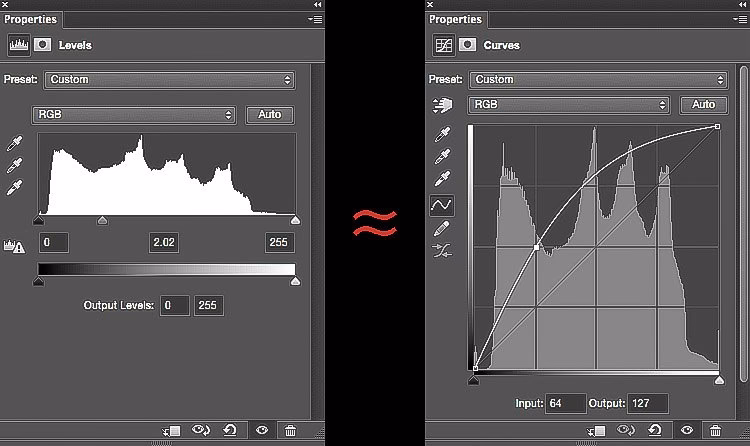This screenshot has height=446, width=750.
Task: Reset Curves adjustment to defaults
Action: click(655, 430)
